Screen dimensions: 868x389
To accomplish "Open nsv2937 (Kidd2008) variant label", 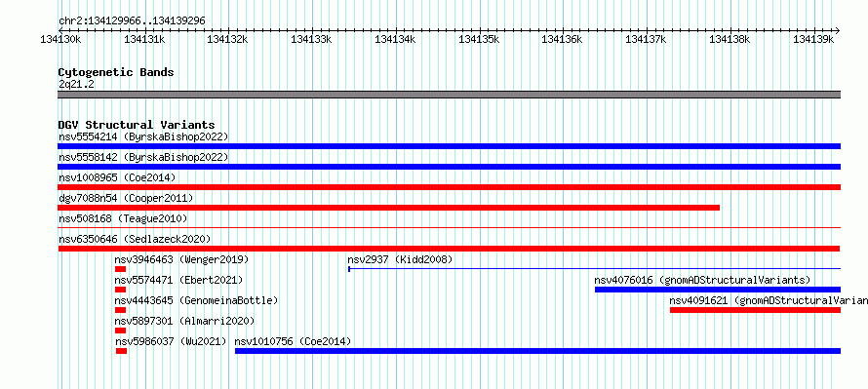I will (400, 259).
